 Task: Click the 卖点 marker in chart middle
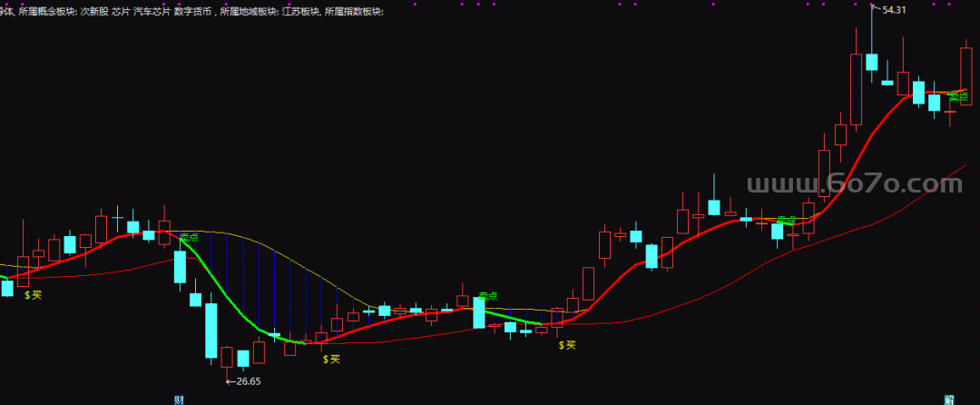[488, 296]
